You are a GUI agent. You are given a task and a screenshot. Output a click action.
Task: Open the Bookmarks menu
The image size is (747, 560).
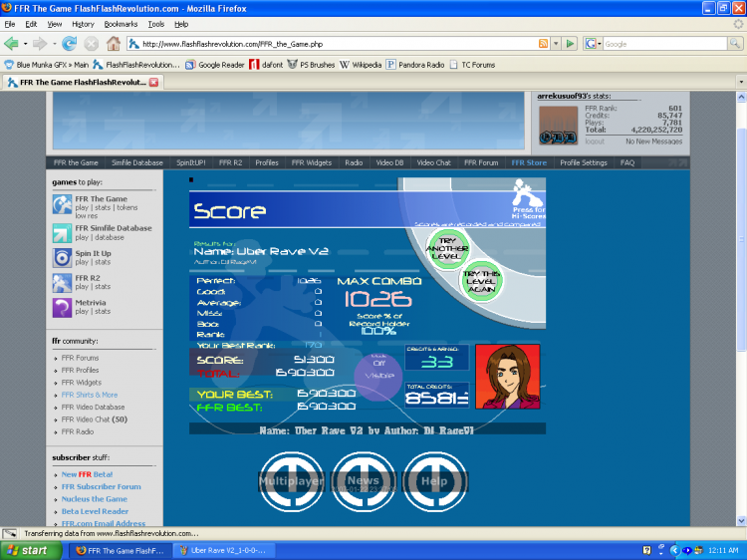point(121,24)
